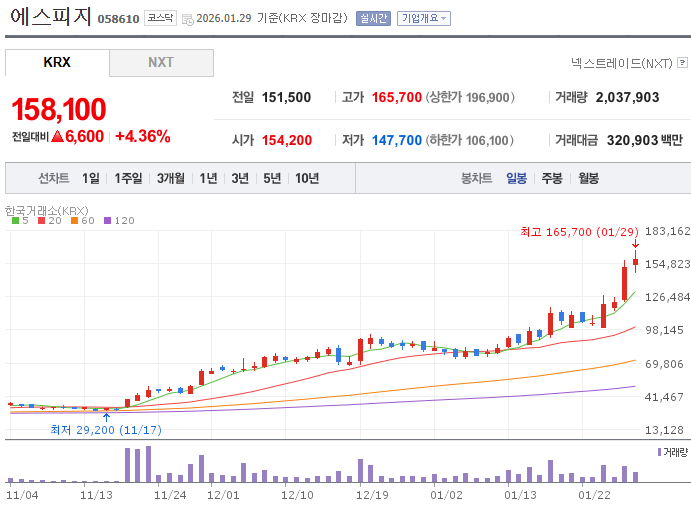Select the 1년 line chart period
The height and width of the screenshot is (506, 691).
[x=208, y=178]
